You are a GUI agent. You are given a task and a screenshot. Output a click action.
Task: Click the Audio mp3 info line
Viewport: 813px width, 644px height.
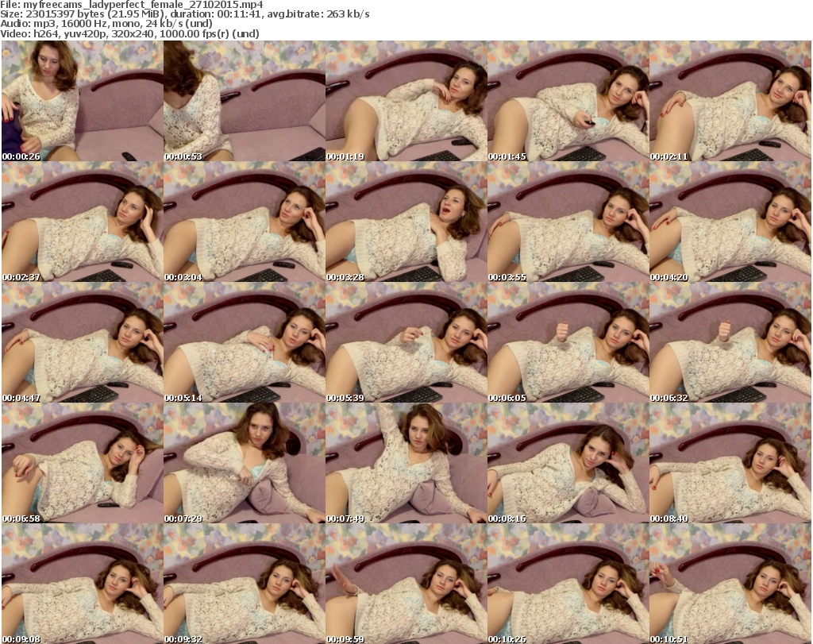point(106,24)
